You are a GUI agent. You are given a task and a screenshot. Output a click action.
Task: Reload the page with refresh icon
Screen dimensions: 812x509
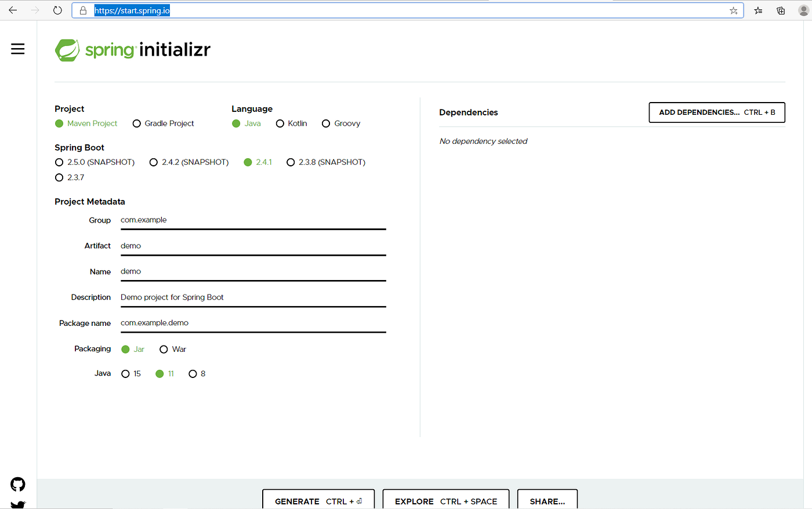(x=57, y=10)
